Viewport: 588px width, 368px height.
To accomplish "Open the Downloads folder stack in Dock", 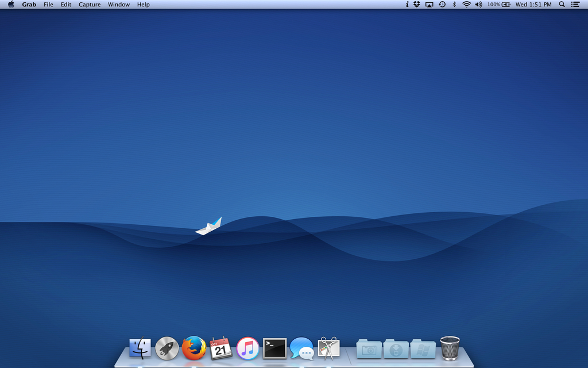I will [x=396, y=349].
